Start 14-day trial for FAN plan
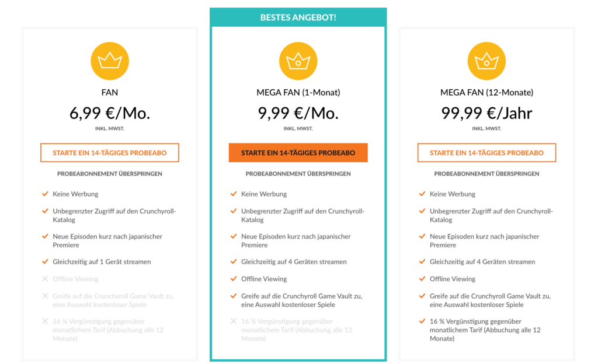598x364 pixels. (x=110, y=153)
